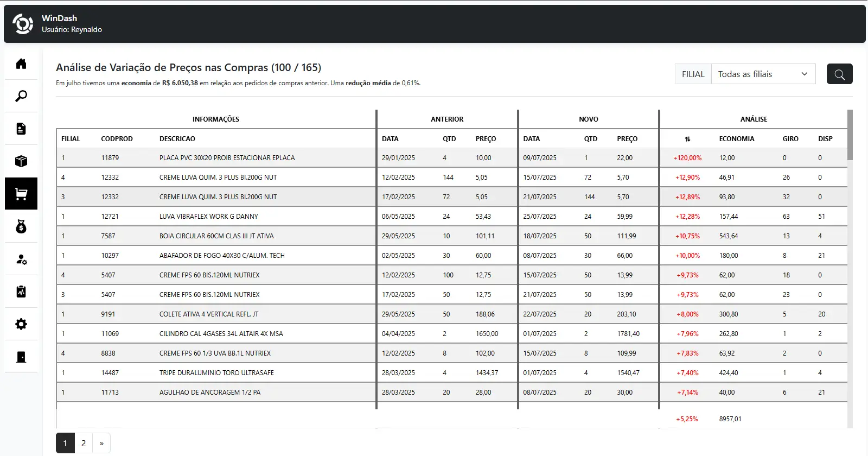Screen dimensions: 868x456
Task: Click the ECONOMIA column header
Action: [x=736, y=139]
